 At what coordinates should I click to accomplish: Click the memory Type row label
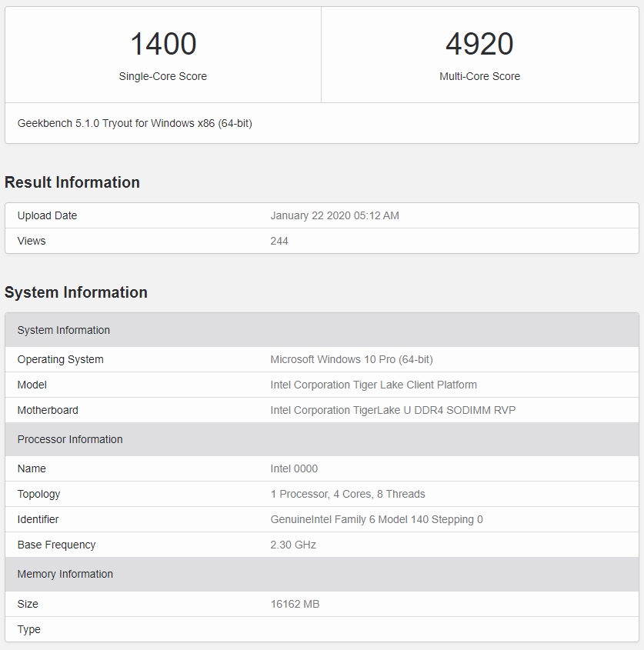pyautogui.click(x=29, y=629)
